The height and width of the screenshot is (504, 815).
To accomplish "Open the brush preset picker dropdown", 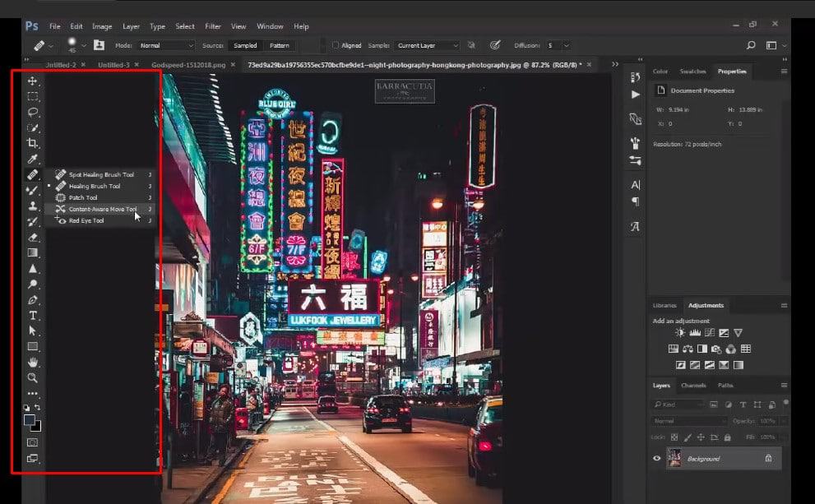I will (83, 46).
